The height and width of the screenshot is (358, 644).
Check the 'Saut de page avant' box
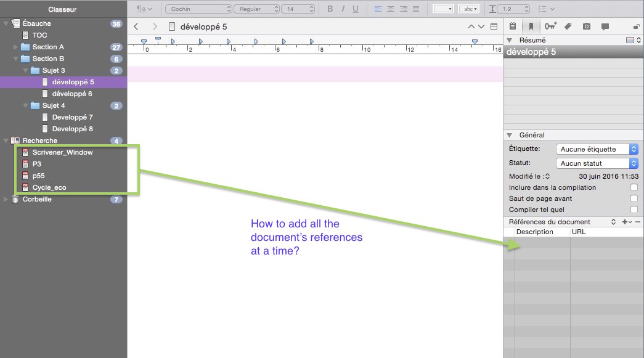point(634,198)
